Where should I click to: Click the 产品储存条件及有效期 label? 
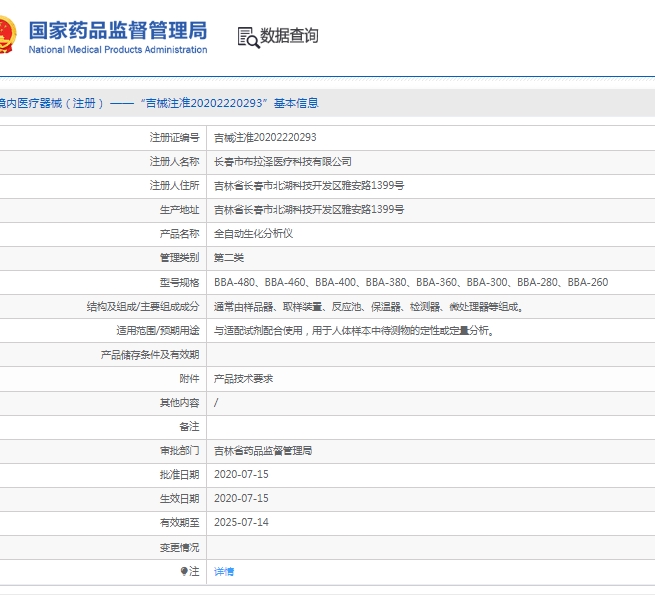pyautogui.click(x=150, y=355)
